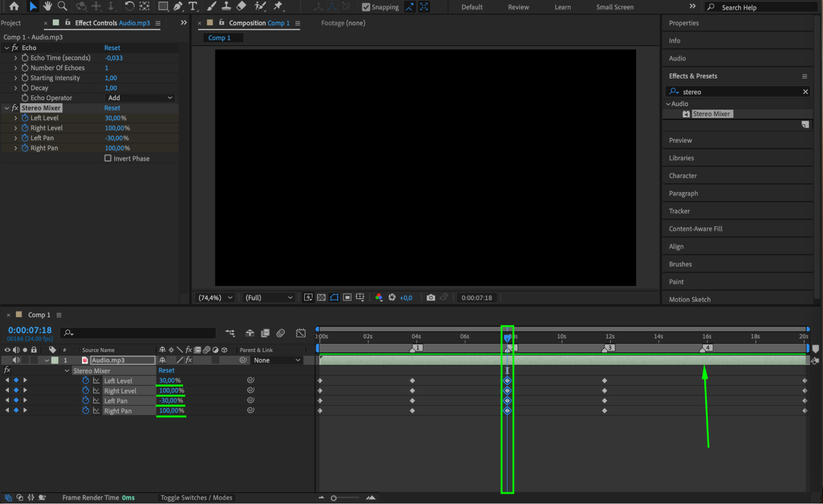823x504 pixels.
Task: Open the (Full) resolution dropdown
Action: [269, 297]
